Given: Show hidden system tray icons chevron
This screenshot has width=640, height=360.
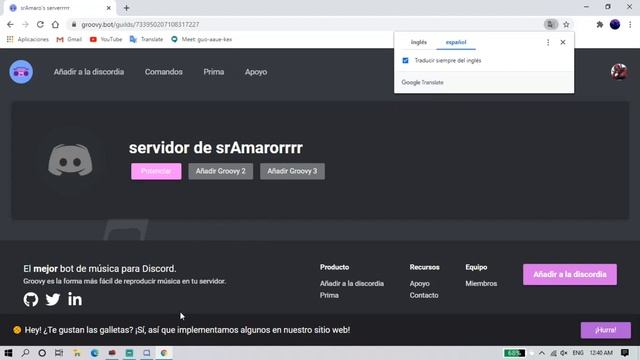Looking at the screenshot, I should tap(542, 353).
